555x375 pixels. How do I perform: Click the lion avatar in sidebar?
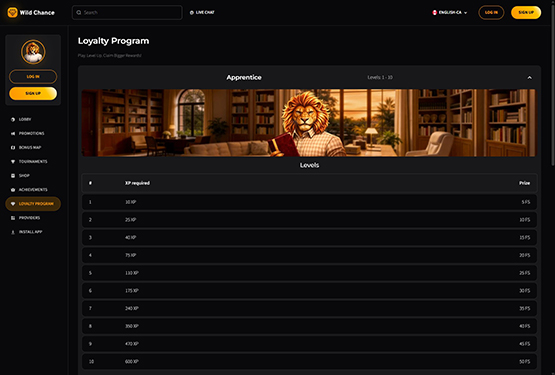click(x=33, y=52)
